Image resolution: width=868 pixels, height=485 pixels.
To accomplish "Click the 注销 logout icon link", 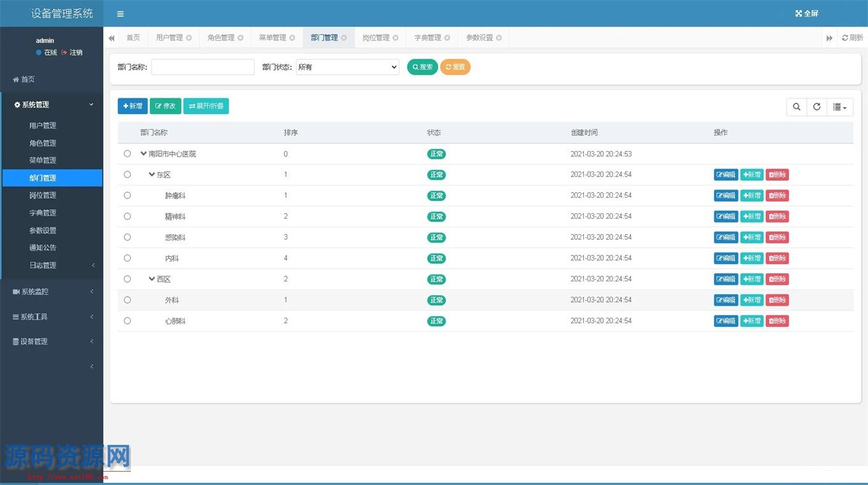I will [x=72, y=52].
